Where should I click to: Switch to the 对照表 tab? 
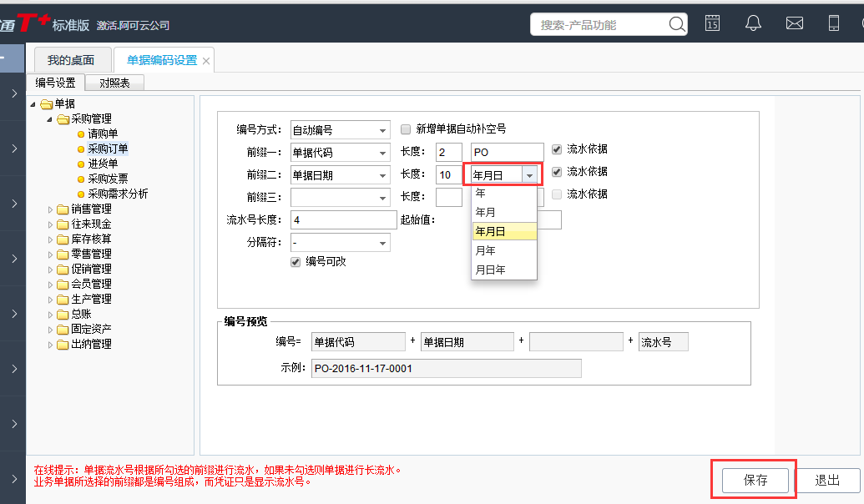114,83
